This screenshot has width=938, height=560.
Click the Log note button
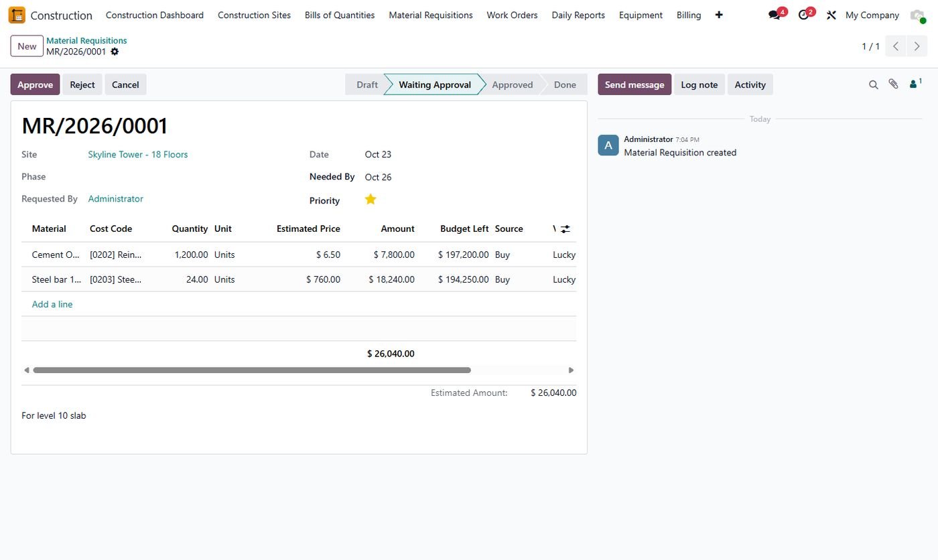pyautogui.click(x=699, y=84)
